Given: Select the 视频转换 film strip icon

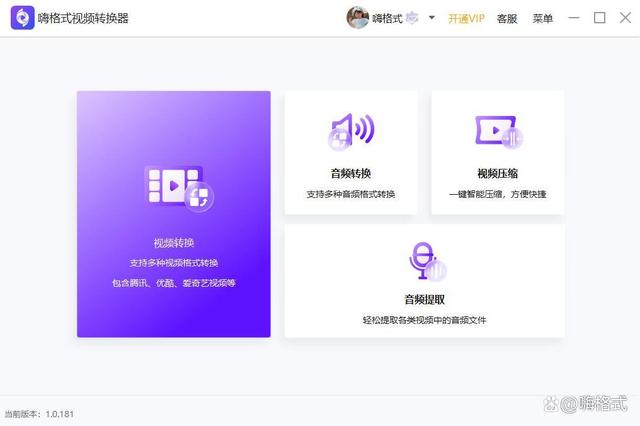Looking at the screenshot, I should tap(179, 188).
